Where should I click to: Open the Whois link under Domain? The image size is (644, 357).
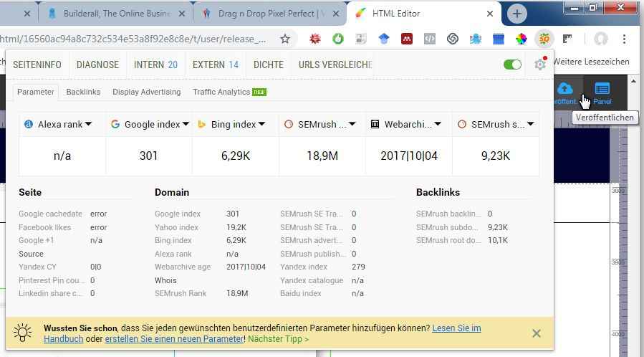coord(165,280)
